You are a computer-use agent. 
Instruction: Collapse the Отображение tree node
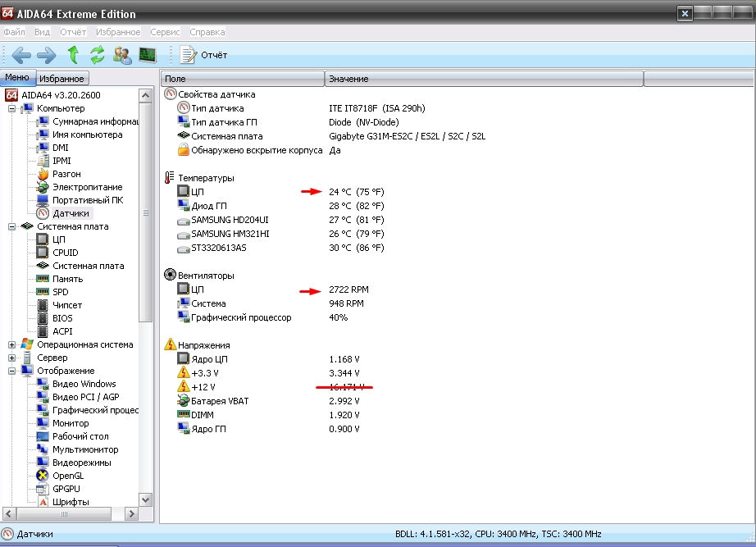click(x=11, y=371)
